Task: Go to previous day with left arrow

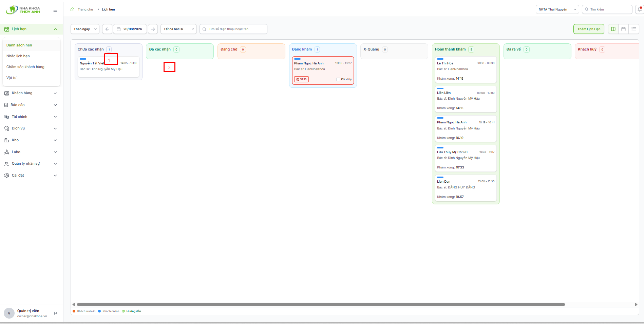Action: 107,29
